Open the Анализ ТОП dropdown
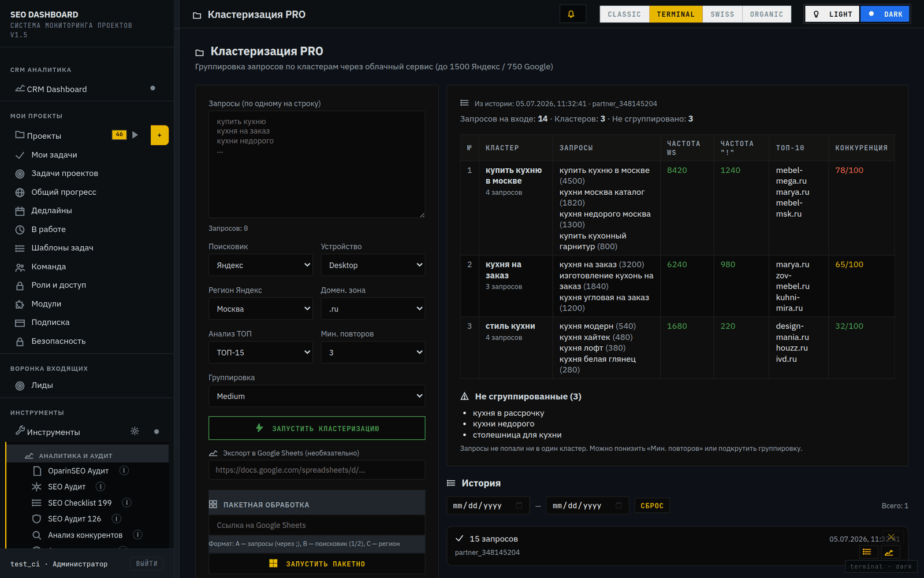Image resolution: width=924 pixels, height=578 pixels. click(260, 353)
